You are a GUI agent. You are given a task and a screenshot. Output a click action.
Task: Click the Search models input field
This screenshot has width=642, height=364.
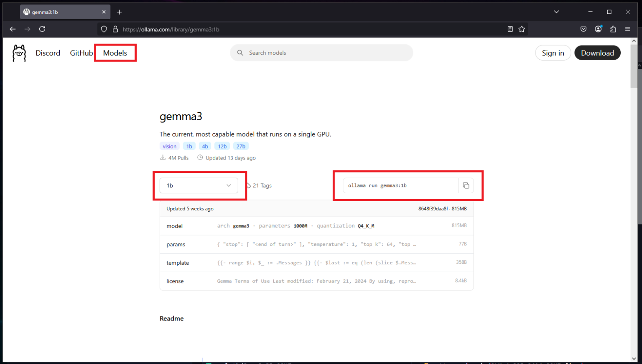pos(321,53)
